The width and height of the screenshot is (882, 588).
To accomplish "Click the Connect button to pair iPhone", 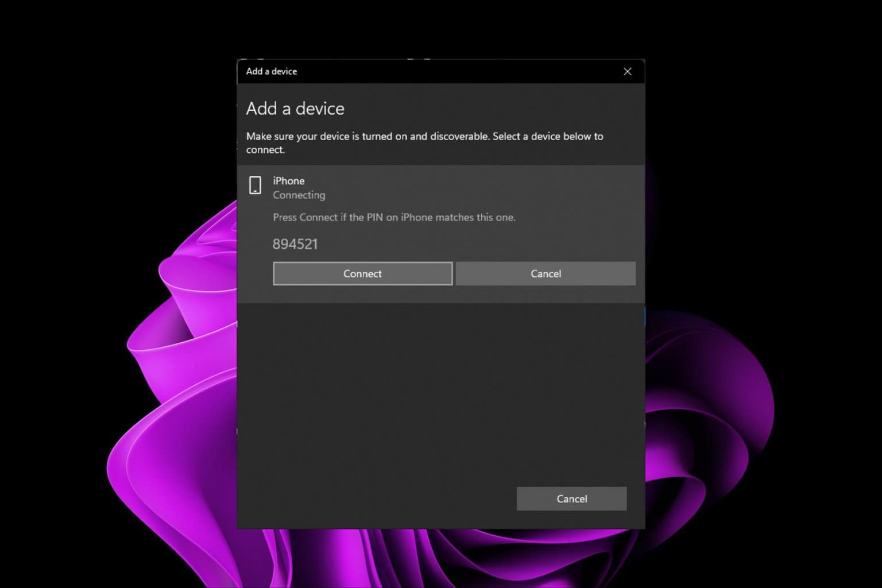I will pyautogui.click(x=362, y=274).
